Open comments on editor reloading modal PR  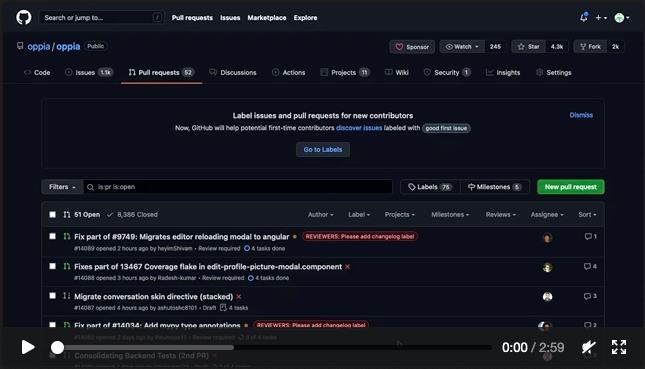[x=590, y=237]
